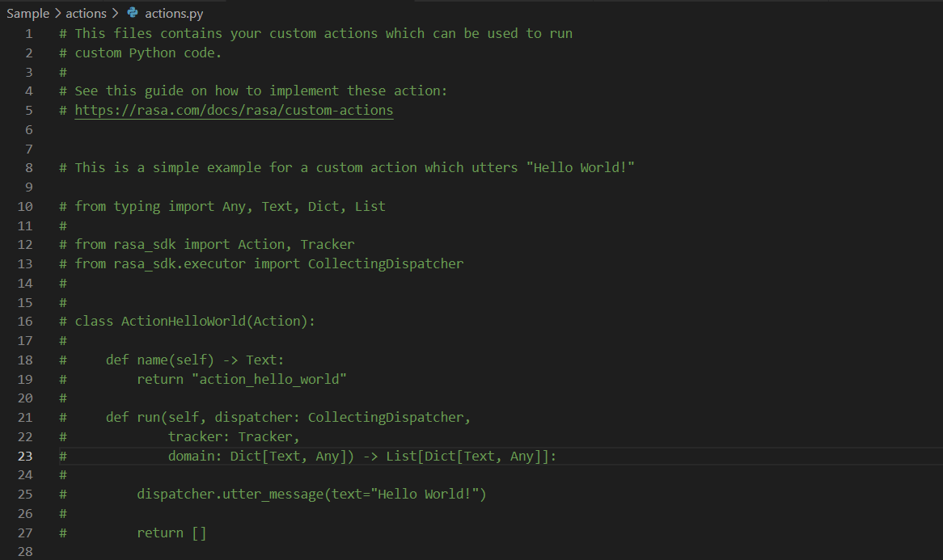This screenshot has width=943, height=560.
Task: Click line number 23 in gutter
Action: (24, 456)
